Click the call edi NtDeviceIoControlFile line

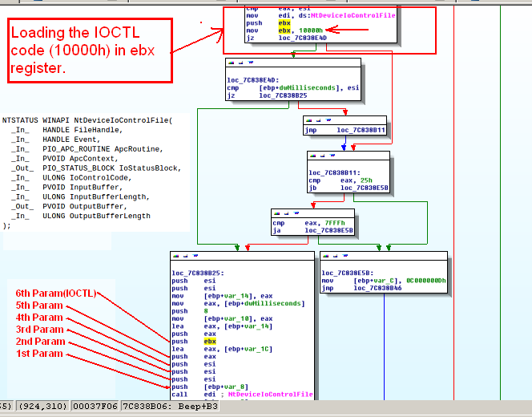tap(242, 395)
